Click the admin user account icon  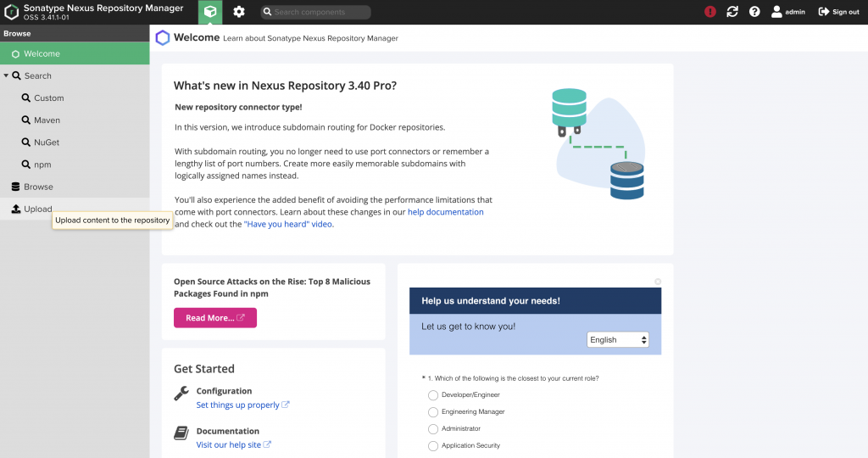[x=776, y=12]
